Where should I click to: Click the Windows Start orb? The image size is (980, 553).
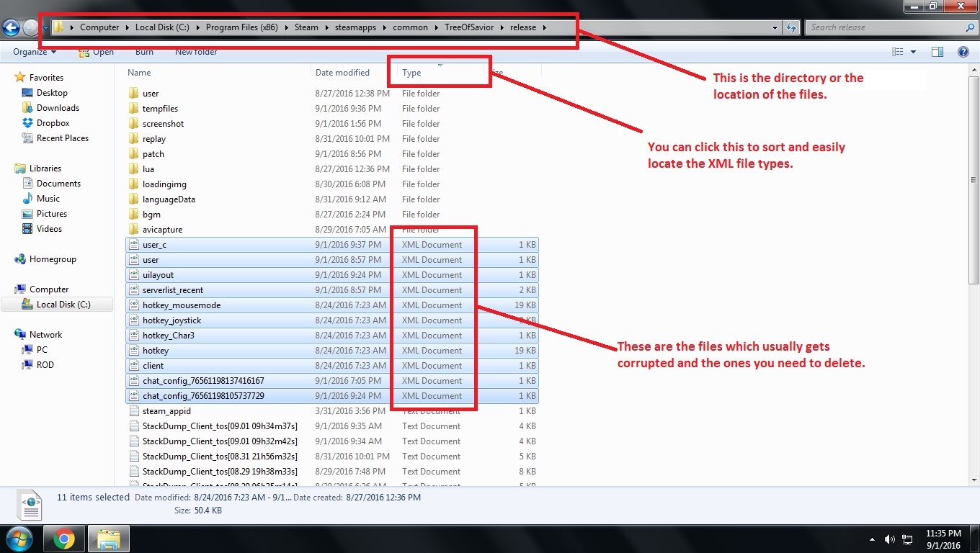coord(19,538)
